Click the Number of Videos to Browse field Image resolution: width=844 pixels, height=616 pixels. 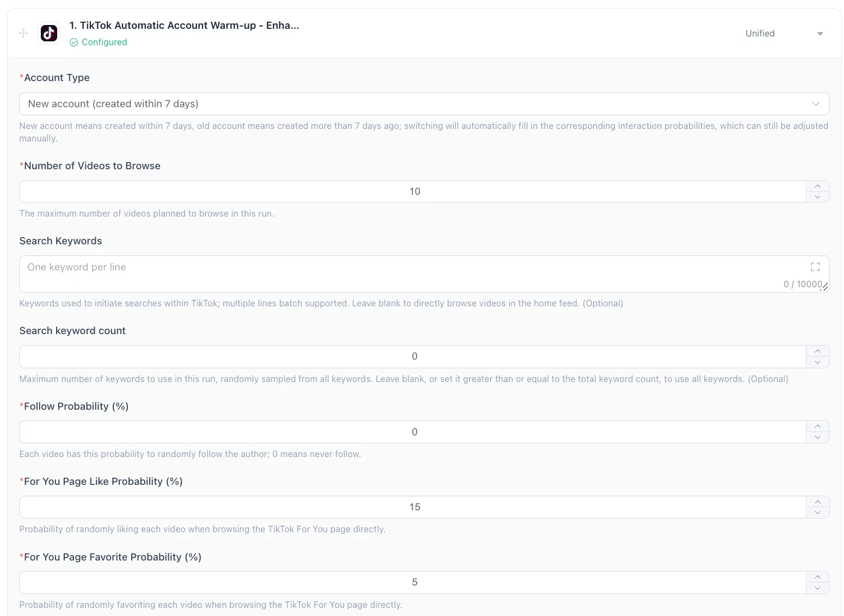413,192
